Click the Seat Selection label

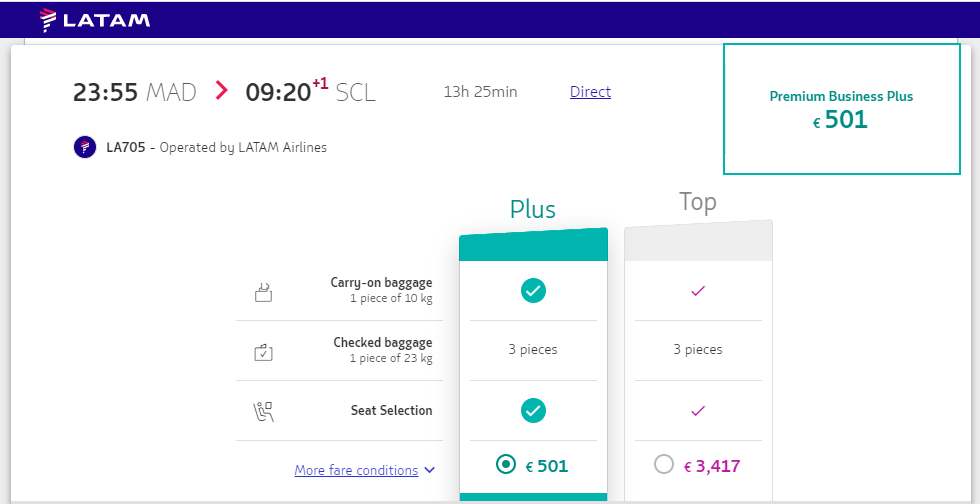[x=391, y=411]
